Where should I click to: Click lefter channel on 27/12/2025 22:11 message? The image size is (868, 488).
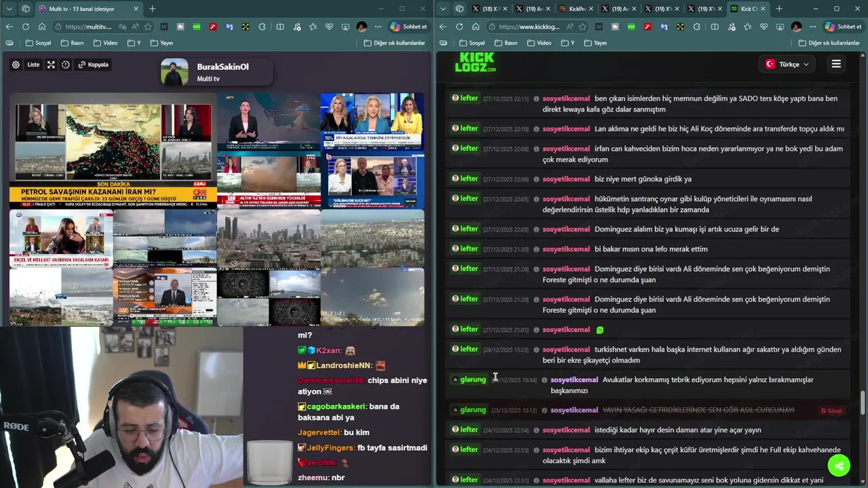coord(465,98)
